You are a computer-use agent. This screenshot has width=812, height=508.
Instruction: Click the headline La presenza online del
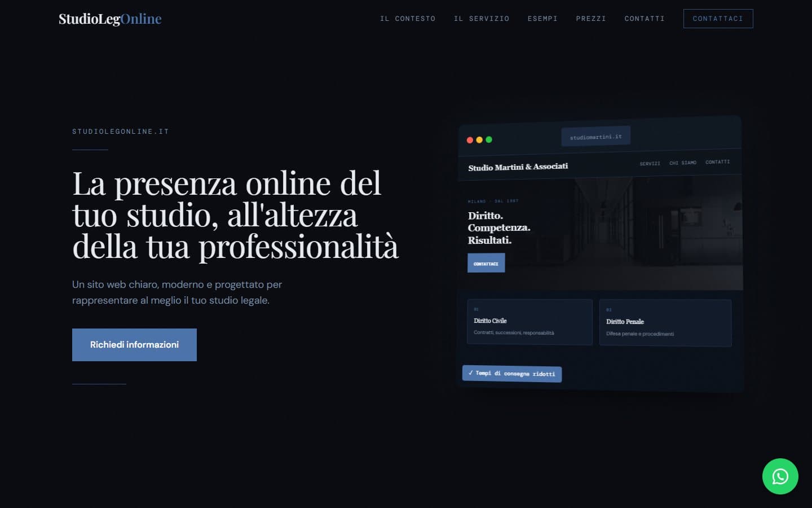point(227,184)
